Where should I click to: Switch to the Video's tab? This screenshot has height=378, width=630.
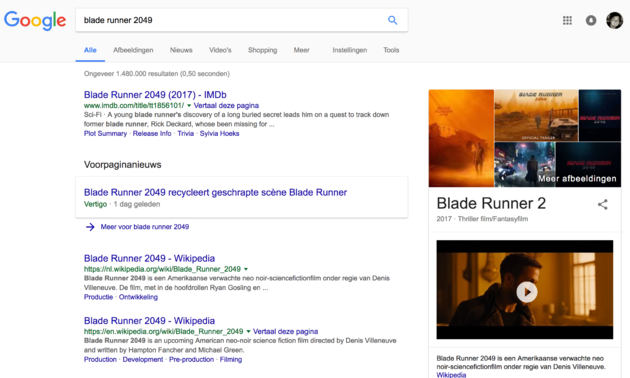(220, 50)
